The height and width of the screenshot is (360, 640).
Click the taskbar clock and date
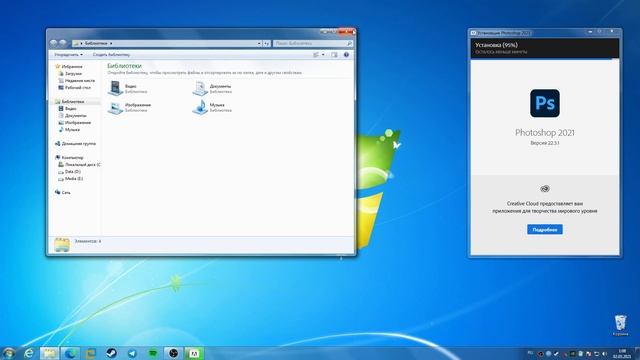tap(622, 353)
